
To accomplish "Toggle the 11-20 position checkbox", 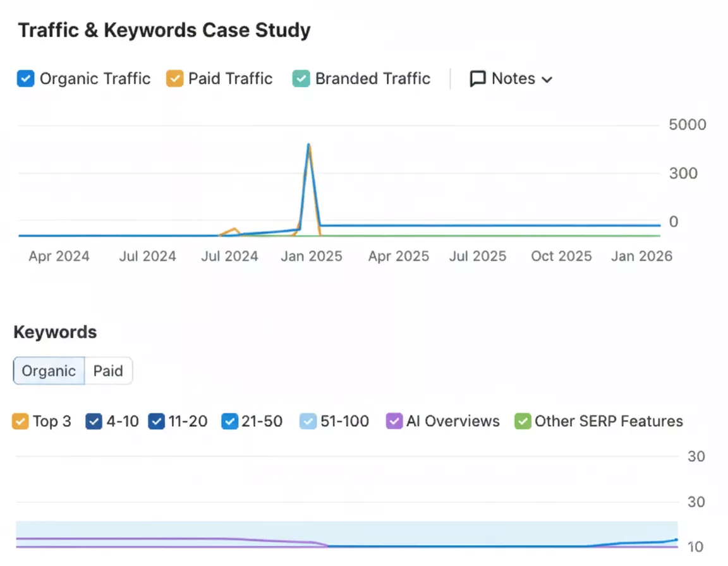I will (156, 421).
